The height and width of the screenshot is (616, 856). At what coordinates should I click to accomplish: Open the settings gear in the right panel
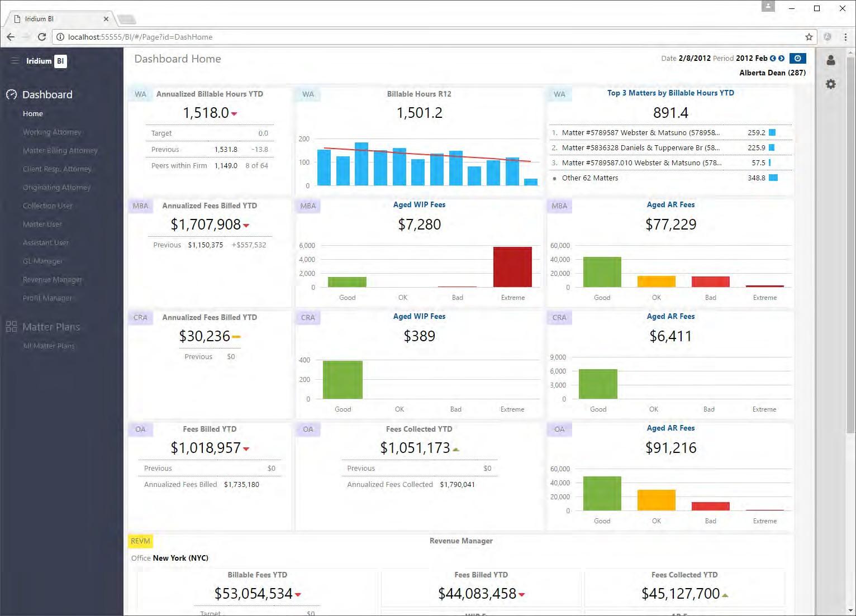coord(831,84)
